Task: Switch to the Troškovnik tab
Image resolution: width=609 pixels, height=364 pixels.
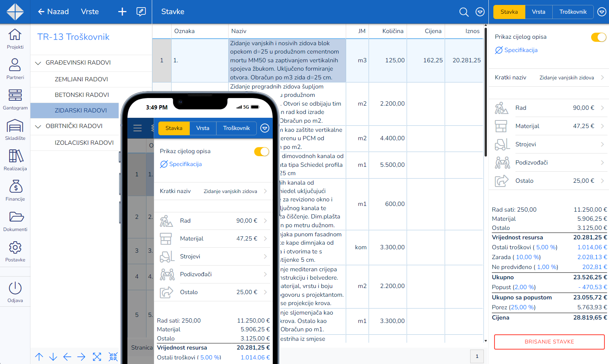Action: [573, 12]
